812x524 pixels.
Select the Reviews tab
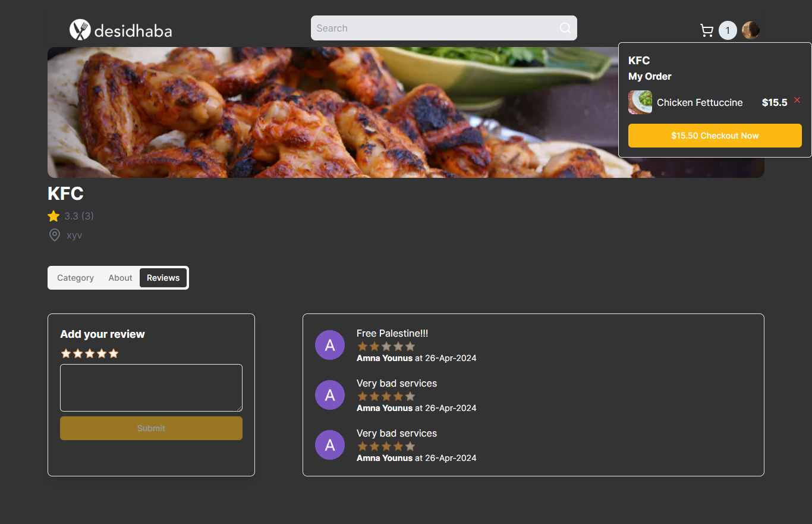[163, 278]
